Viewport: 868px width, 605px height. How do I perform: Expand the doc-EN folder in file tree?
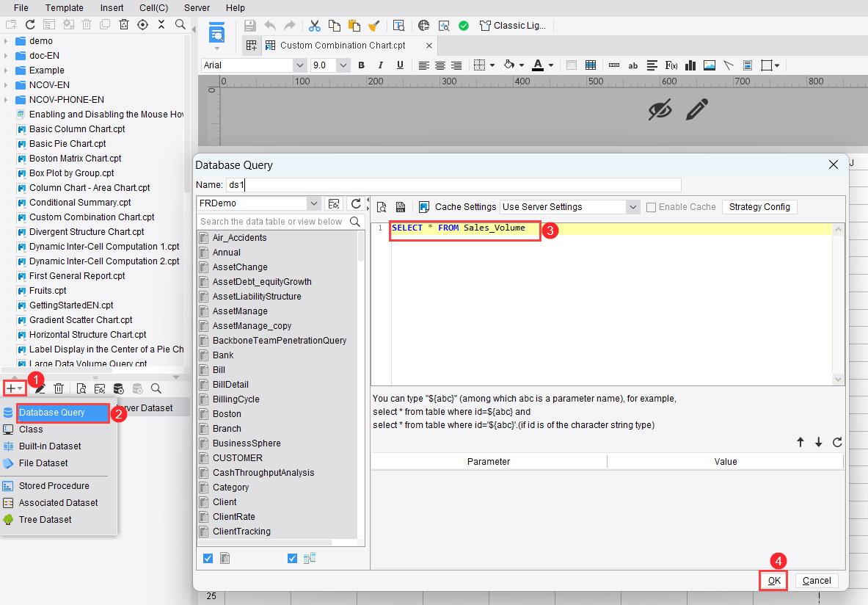(x=6, y=56)
